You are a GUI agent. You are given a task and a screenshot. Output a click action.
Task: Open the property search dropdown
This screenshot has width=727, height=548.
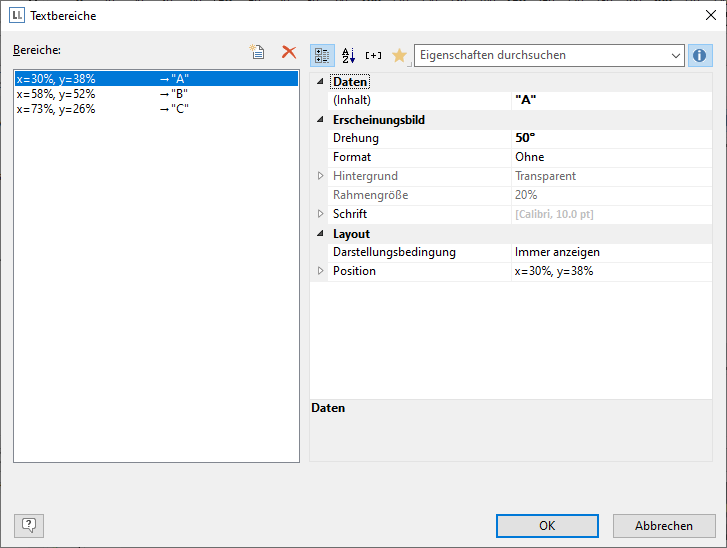[x=675, y=56]
